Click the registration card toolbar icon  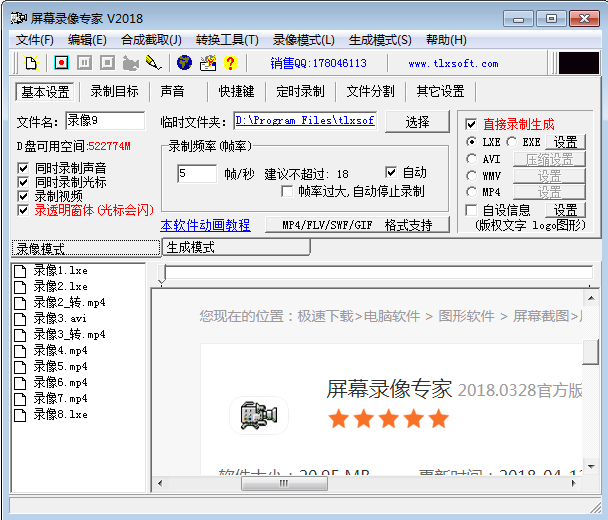[208, 63]
